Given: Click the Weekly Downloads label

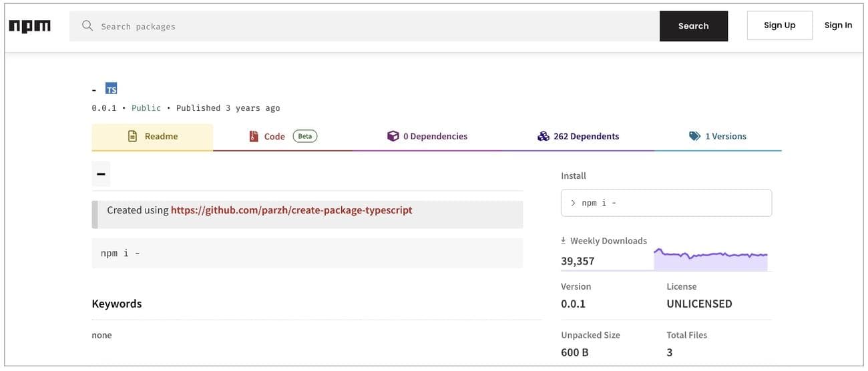Looking at the screenshot, I should click(x=608, y=241).
